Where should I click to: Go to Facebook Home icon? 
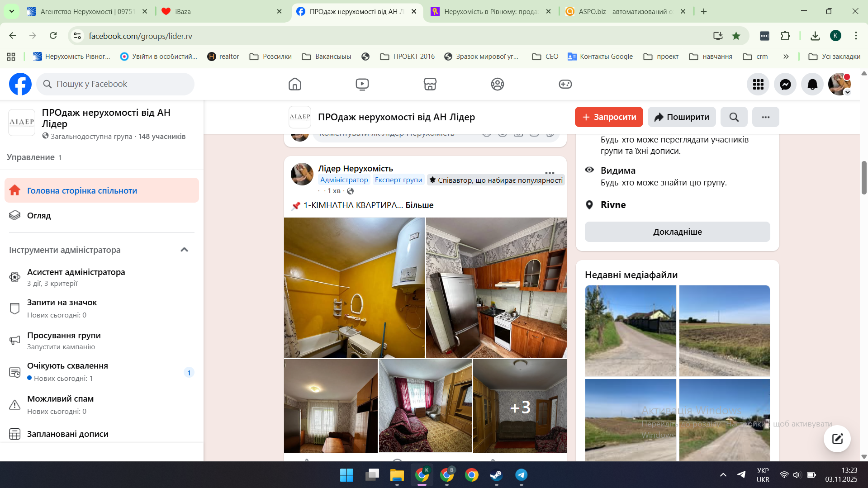(x=294, y=84)
